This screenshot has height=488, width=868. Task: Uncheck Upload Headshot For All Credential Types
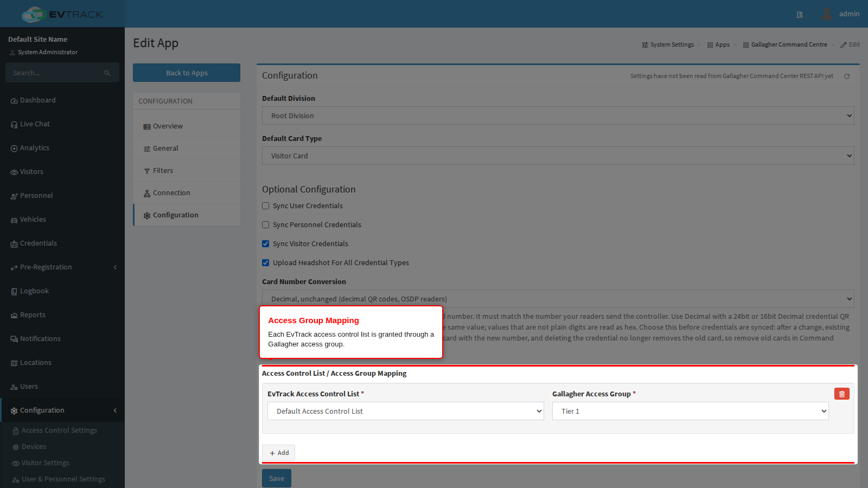coord(266,263)
